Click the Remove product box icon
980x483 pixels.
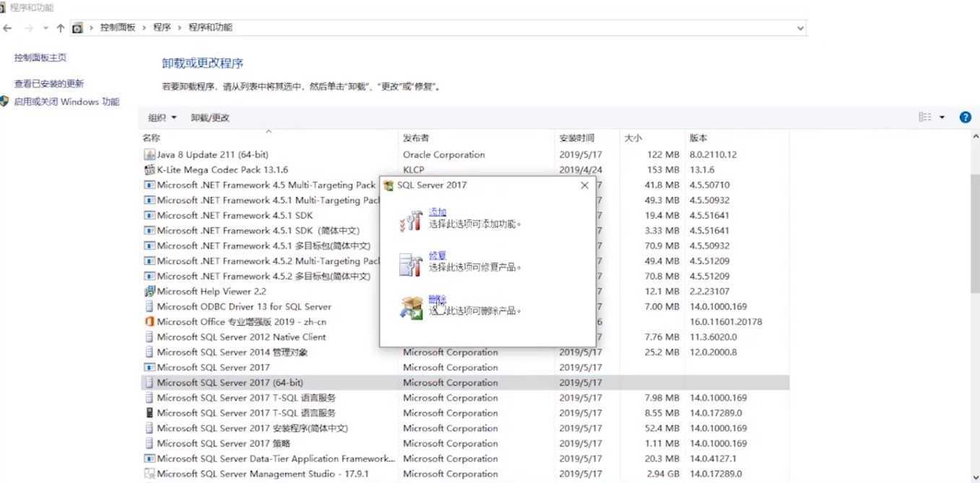(411, 308)
